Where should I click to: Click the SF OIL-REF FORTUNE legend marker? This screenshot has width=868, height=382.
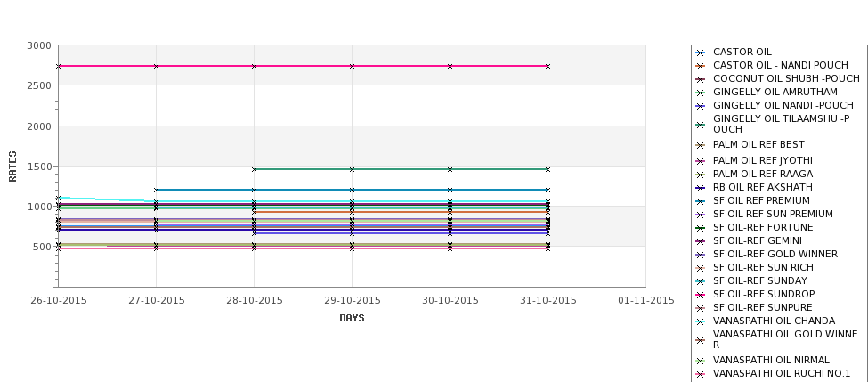click(700, 228)
